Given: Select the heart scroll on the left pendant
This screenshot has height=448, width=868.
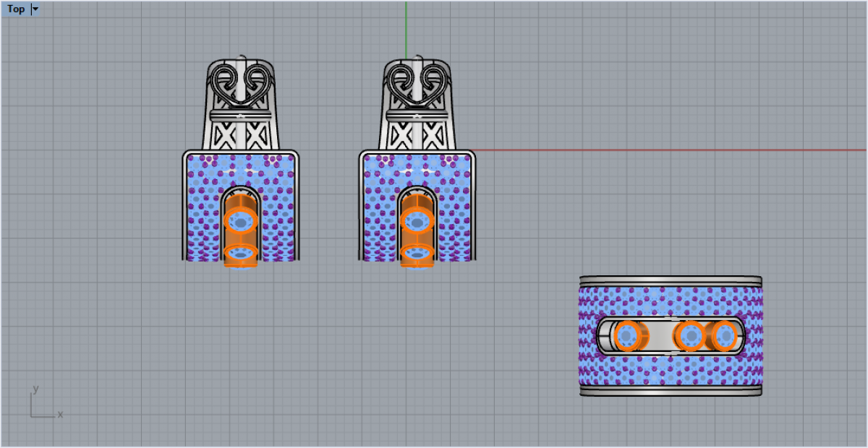Looking at the screenshot, I should [x=240, y=79].
